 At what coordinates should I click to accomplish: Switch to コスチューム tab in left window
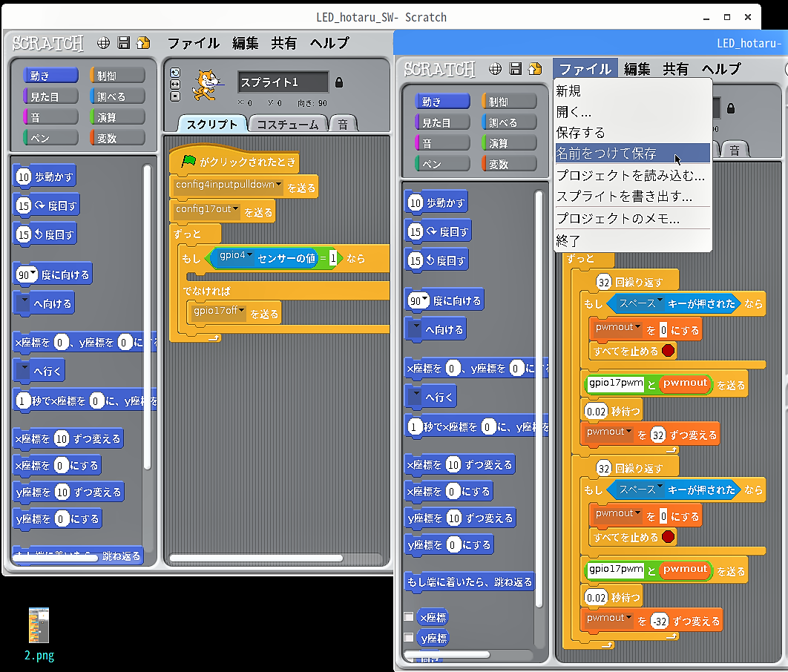287,124
